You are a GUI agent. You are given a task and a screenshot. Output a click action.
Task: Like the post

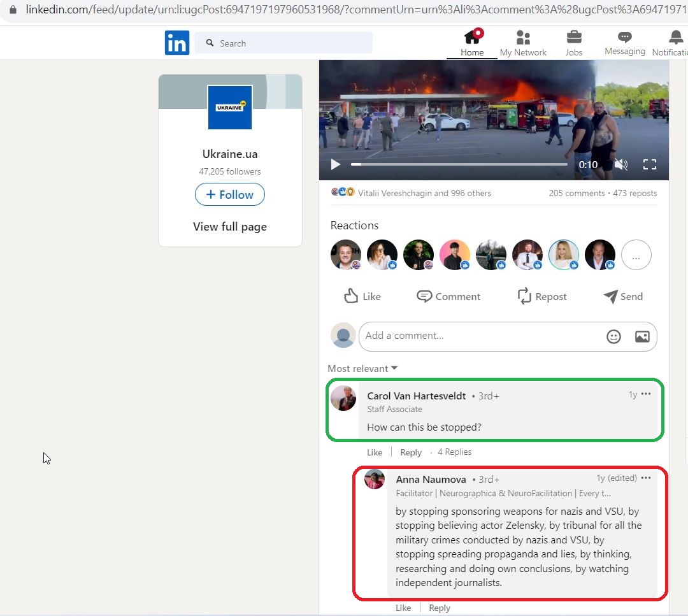click(362, 297)
